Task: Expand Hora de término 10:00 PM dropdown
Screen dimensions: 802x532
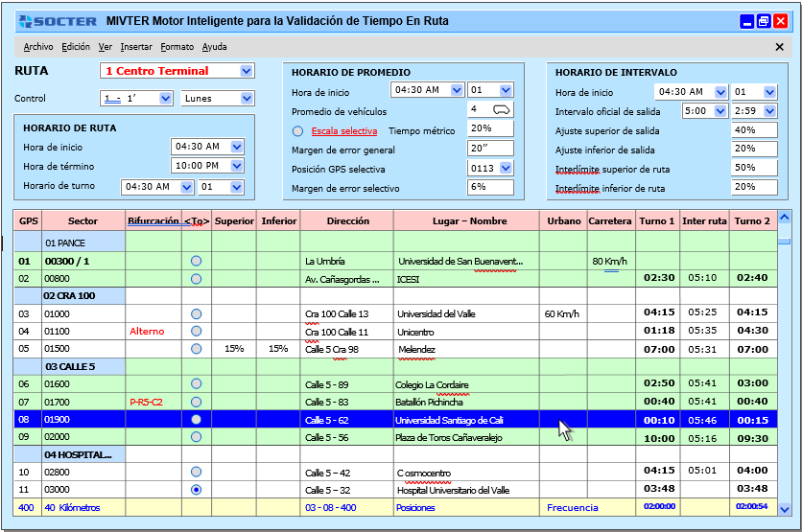Action: pyautogui.click(x=236, y=166)
